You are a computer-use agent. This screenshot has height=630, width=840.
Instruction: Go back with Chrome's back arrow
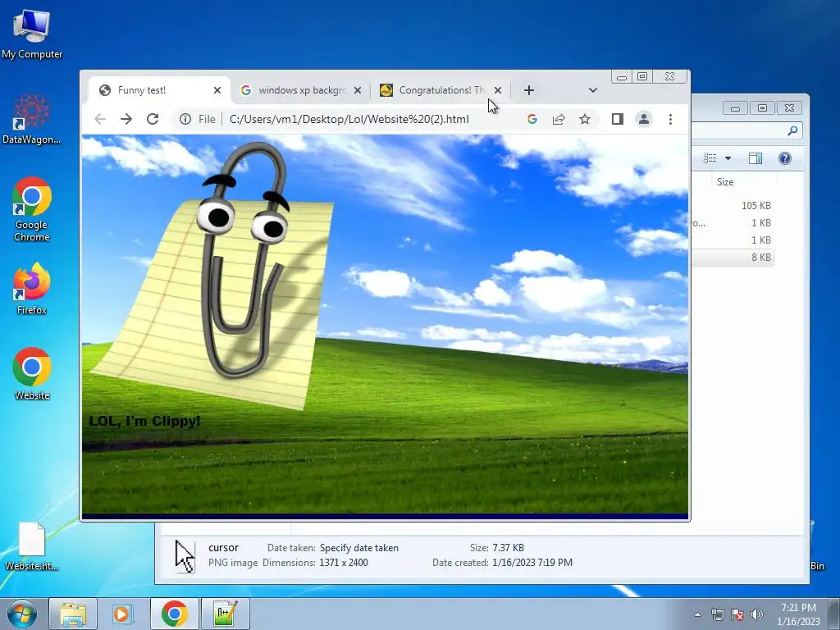coord(100,119)
